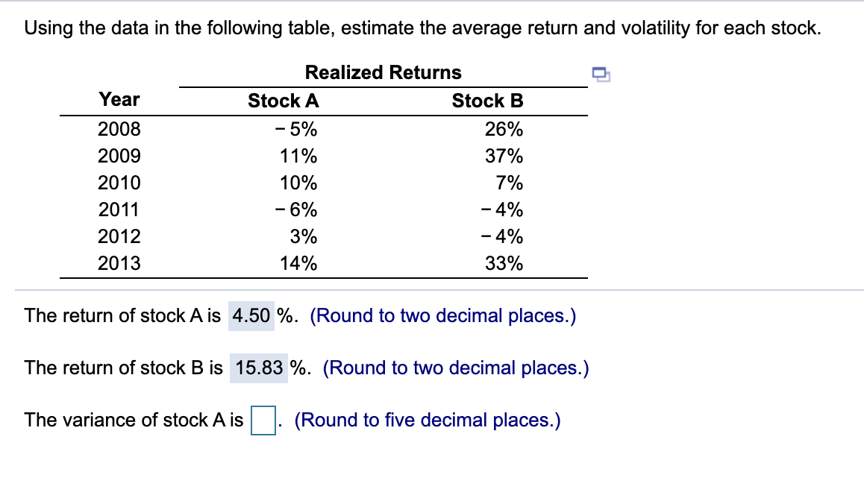Click the Realized Returns table heading
Screen dimensions: 864x504
pyautogui.click(x=384, y=72)
